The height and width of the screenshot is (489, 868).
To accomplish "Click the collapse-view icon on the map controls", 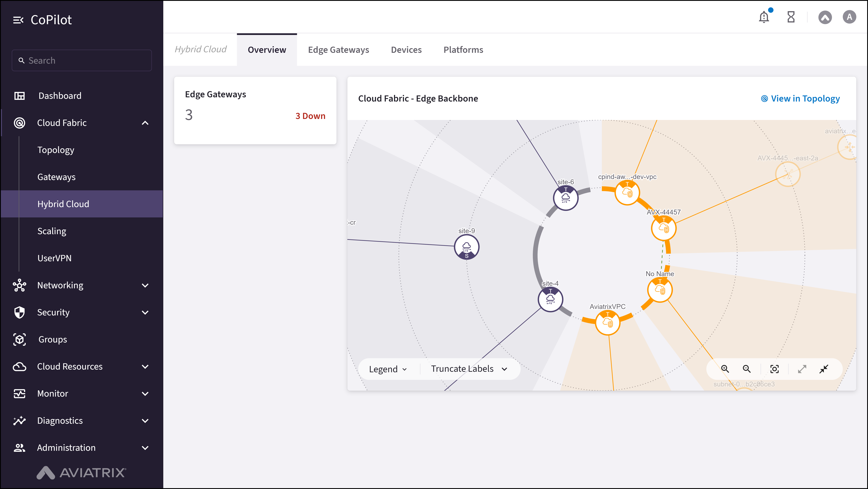I will [x=824, y=369].
